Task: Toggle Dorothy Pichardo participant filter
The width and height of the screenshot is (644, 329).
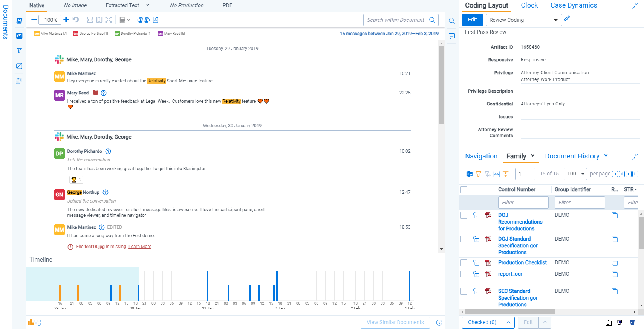Action: (x=133, y=34)
